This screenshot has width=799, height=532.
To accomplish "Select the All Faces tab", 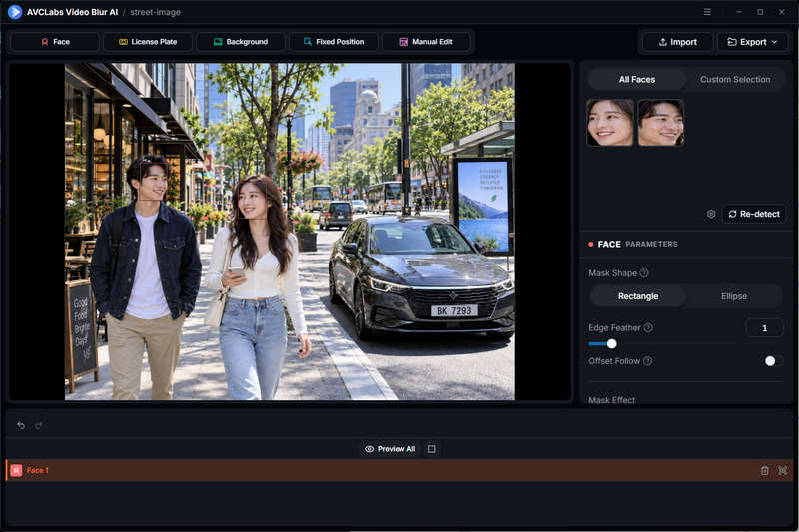I will pyautogui.click(x=637, y=80).
